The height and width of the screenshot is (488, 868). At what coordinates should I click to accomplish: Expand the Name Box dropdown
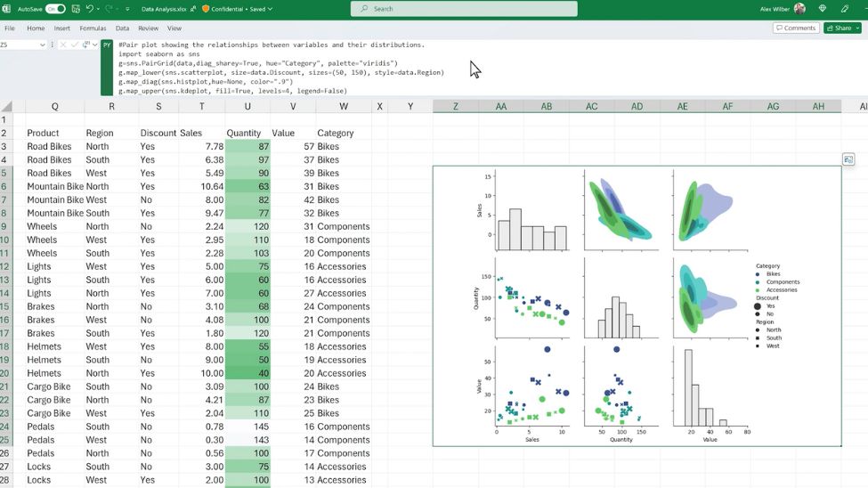pyautogui.click(x=42, y=45)
